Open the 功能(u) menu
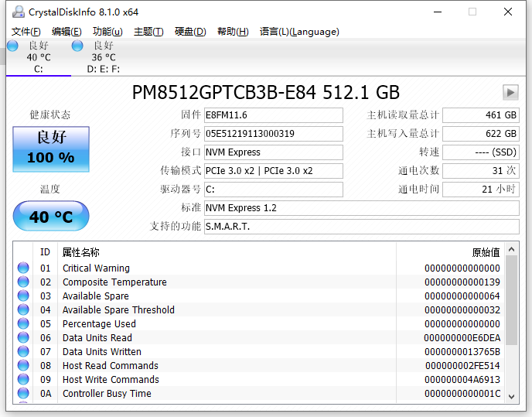Image resolution: width=532 pixels, height=417 pixels. click(x=107, y=32)
